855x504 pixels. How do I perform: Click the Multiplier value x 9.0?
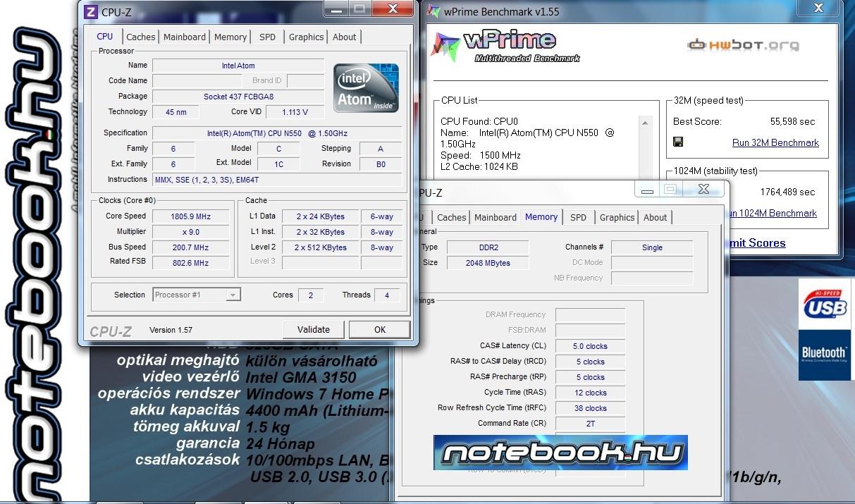coord(190,232)
